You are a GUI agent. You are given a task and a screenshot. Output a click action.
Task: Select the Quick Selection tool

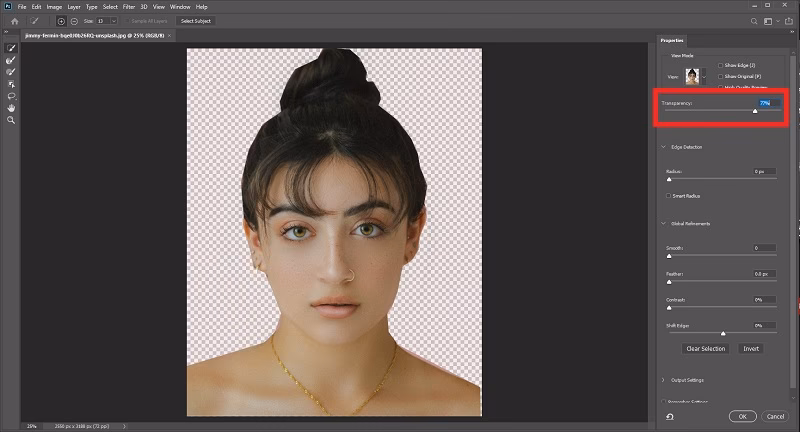pos(11,48)
